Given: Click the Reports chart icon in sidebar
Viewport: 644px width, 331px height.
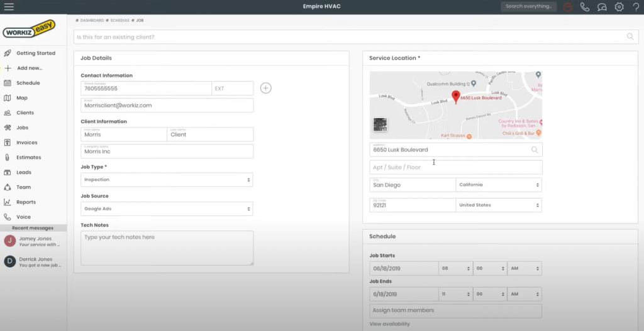Looking at the screenshot, I should [8, 202].
